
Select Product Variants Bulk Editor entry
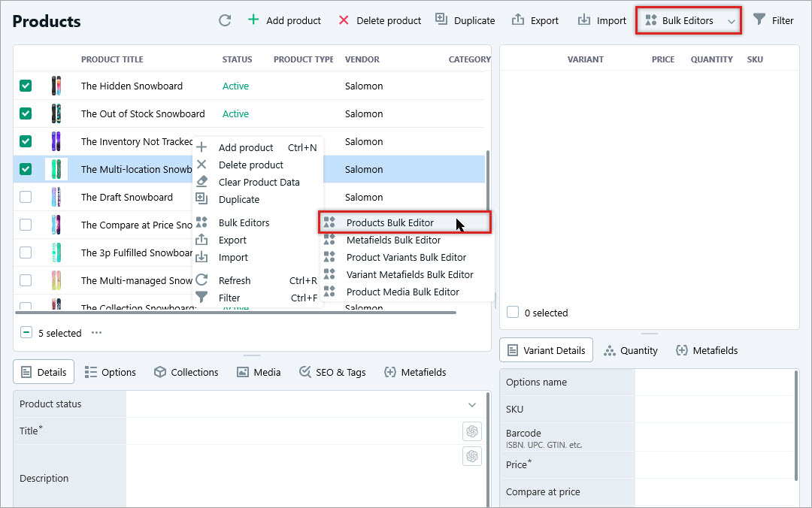click(406, 257)
